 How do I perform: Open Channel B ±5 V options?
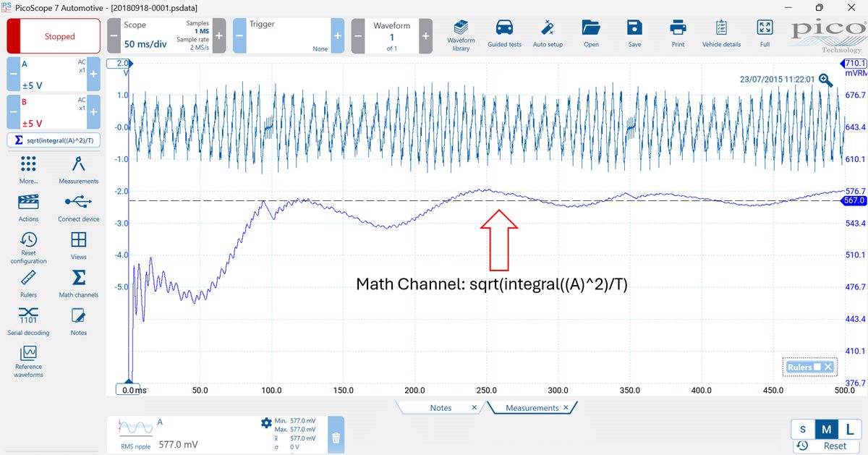(x=54, y=112)
